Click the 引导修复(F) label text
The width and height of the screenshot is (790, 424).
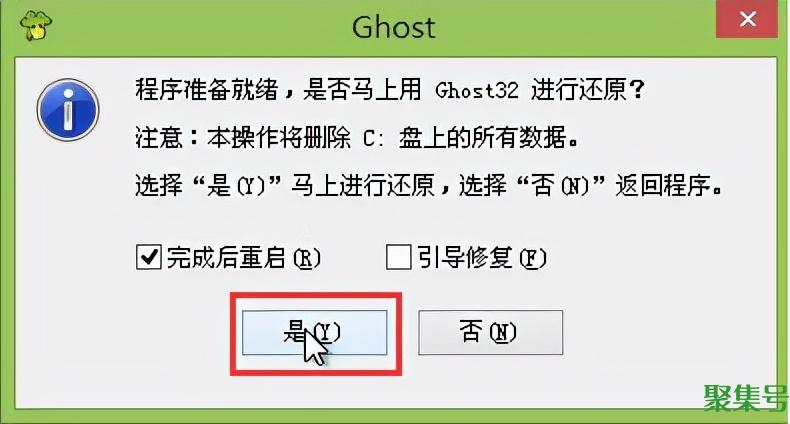[482, 258]
